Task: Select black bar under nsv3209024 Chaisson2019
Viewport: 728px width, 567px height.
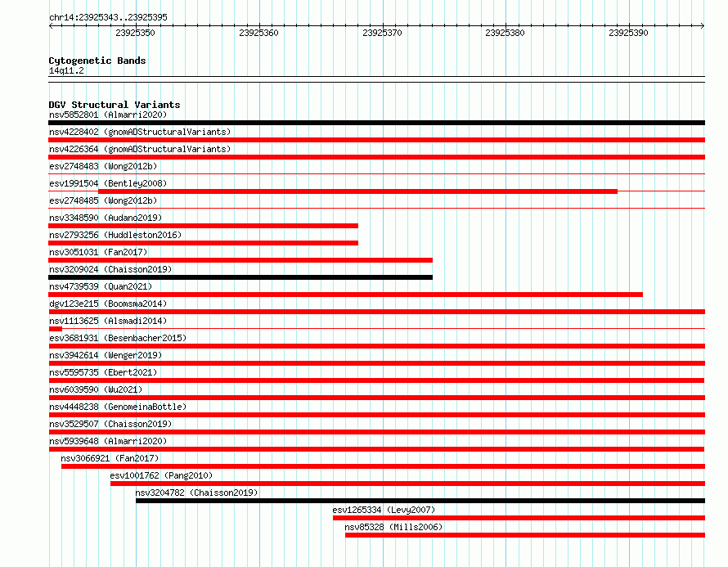Action: [x=240, y=277]
